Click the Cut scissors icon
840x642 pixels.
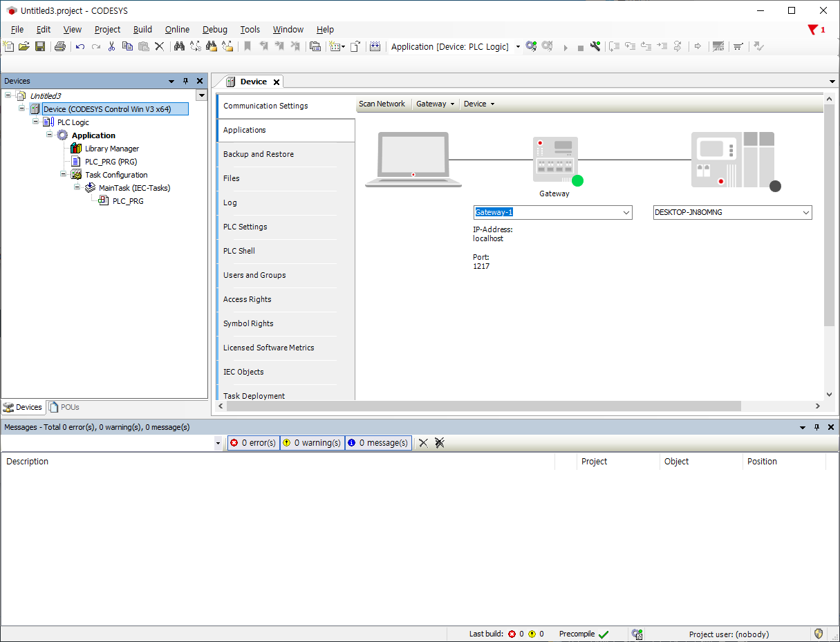click(111, 46)
